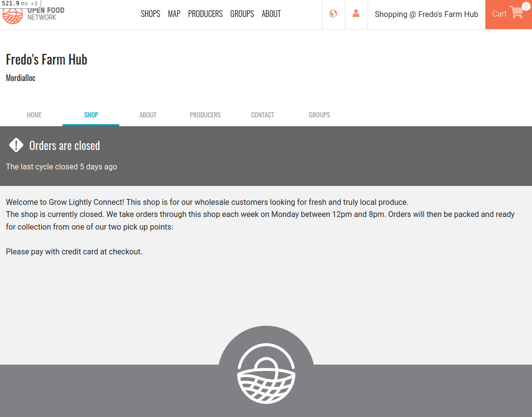Click the footer basket logo
532x417 pixels.
[x=266, y=373]
